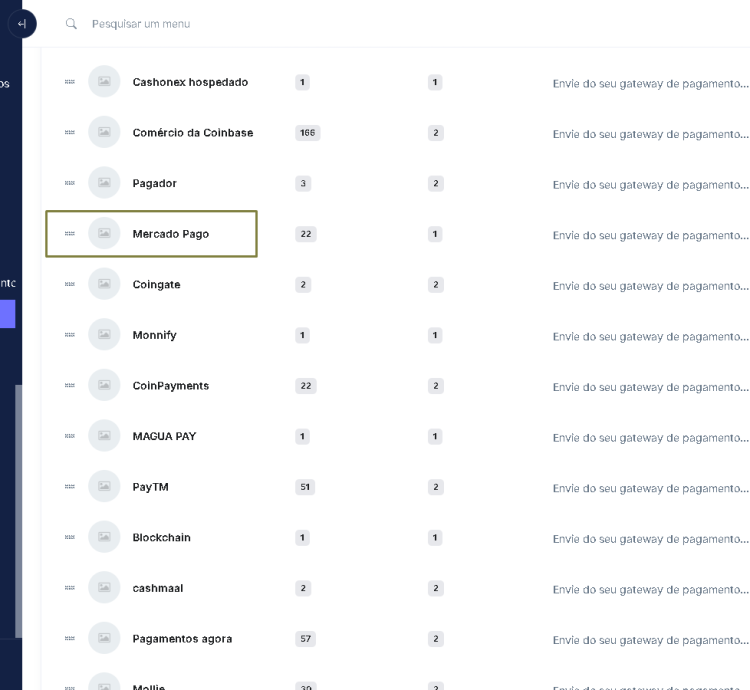Click the 57 badge for Pagamentos agora
The image size is (750, 690).
pyautogui.click(x=305, y=639)
